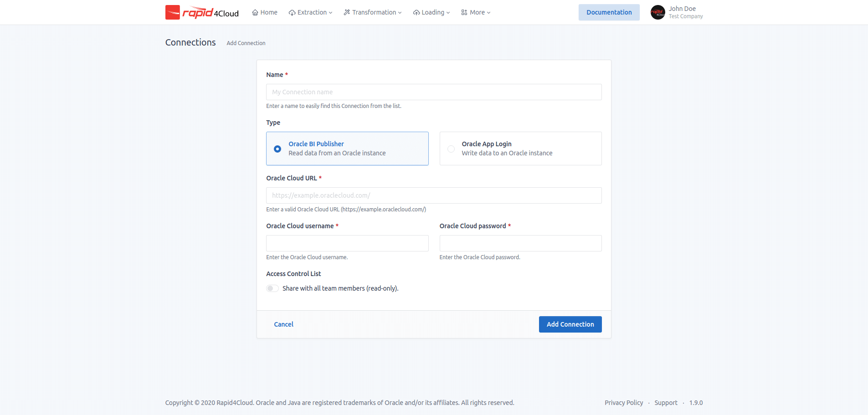Focus the Oracle Cloud password field
This screenshot has width=868, height=415.
520,243
